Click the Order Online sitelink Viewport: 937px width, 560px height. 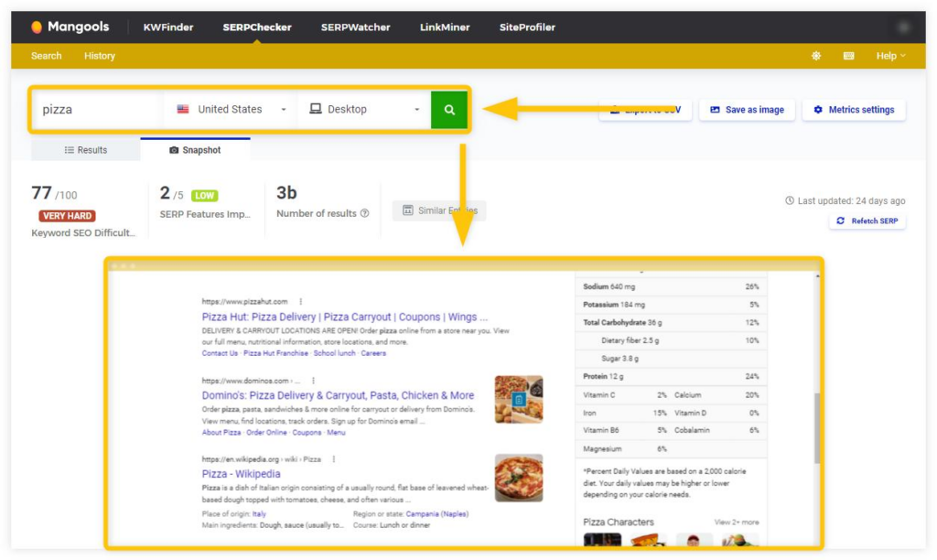click(x=266, y=432)
